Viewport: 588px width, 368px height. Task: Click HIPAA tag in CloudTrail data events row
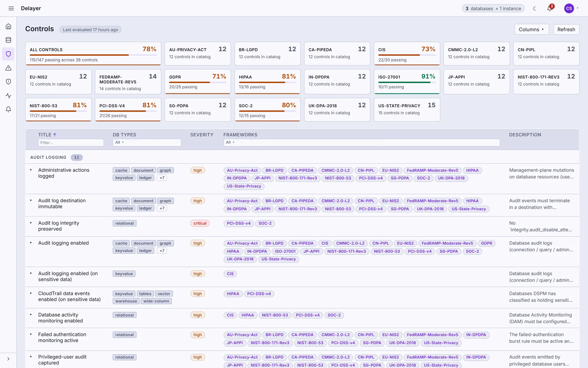[233, 294]
